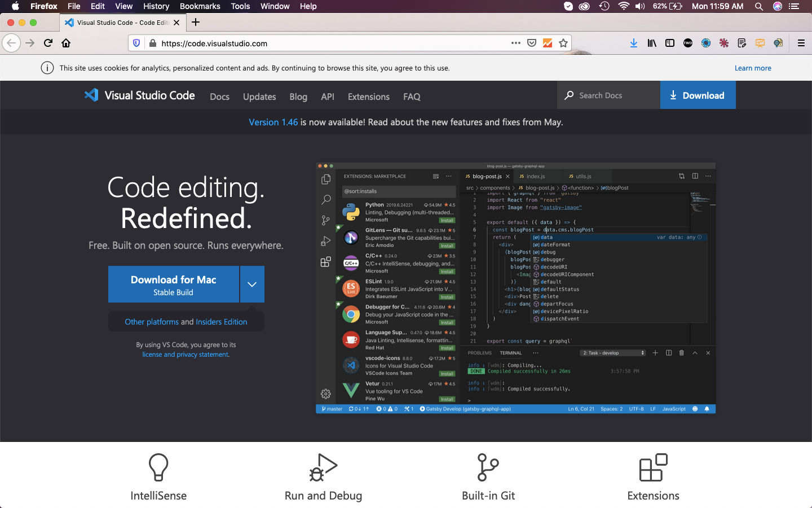
Task: Click the blue Download button in header
Action: (x=698, y=95)
